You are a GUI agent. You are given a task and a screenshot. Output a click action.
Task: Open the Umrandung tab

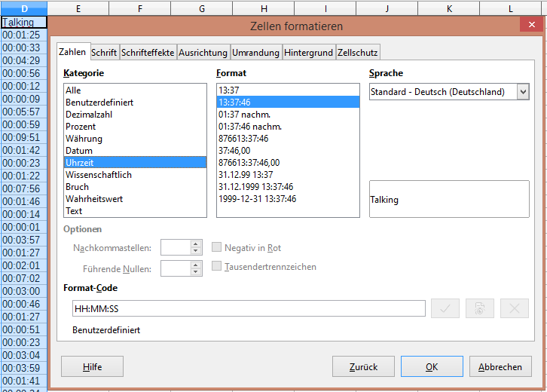(x=255, y=53)
